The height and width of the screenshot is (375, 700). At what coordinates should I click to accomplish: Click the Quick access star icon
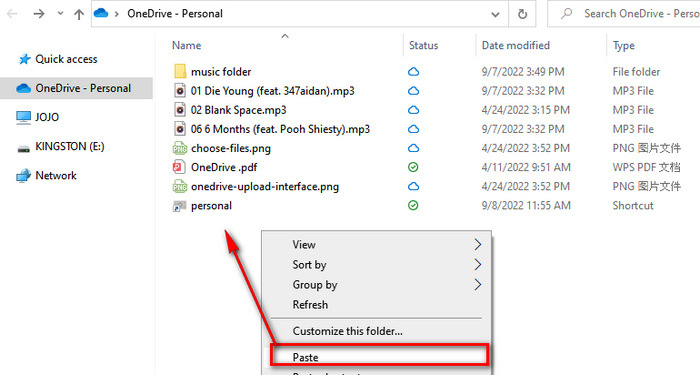coord(24,59)
